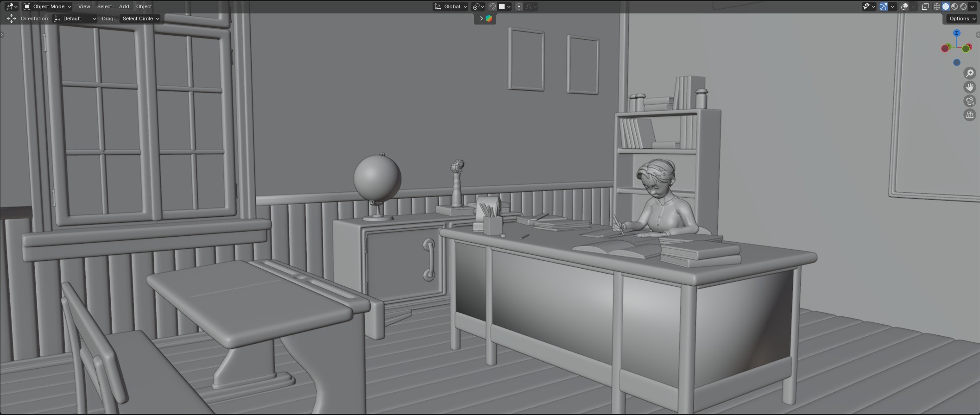The image size is (980, 415).
Task: Toggle proportional editing
Action: coord(519,6)
